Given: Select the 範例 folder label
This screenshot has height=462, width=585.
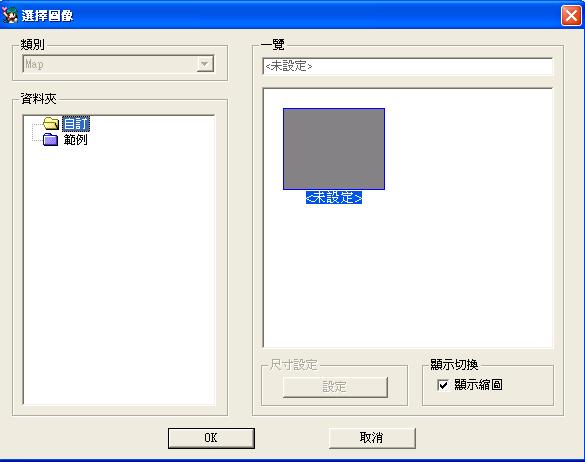Looking at the screenshot, I should 75,140.
